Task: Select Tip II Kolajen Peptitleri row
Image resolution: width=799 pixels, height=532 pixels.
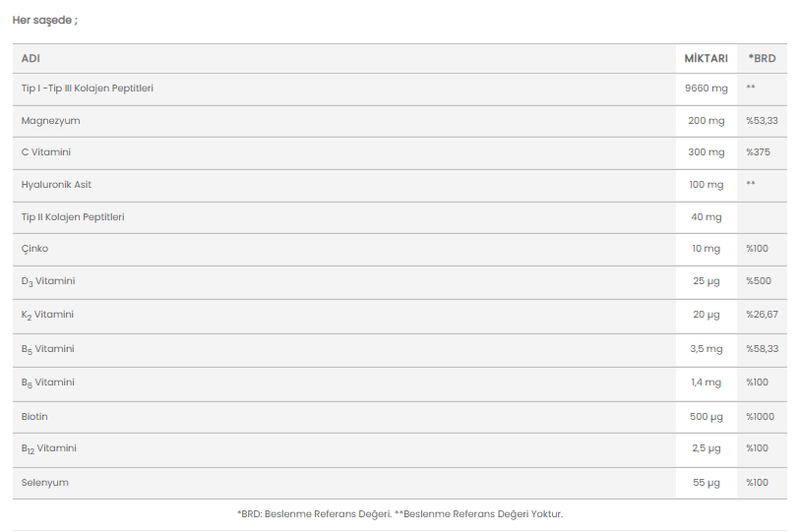Action: click(399, 218)
